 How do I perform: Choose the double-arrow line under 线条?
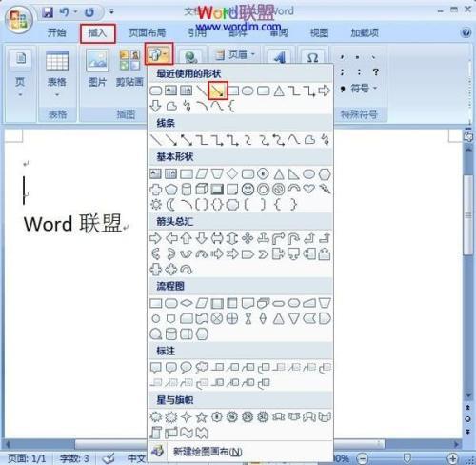pos(187,140)
